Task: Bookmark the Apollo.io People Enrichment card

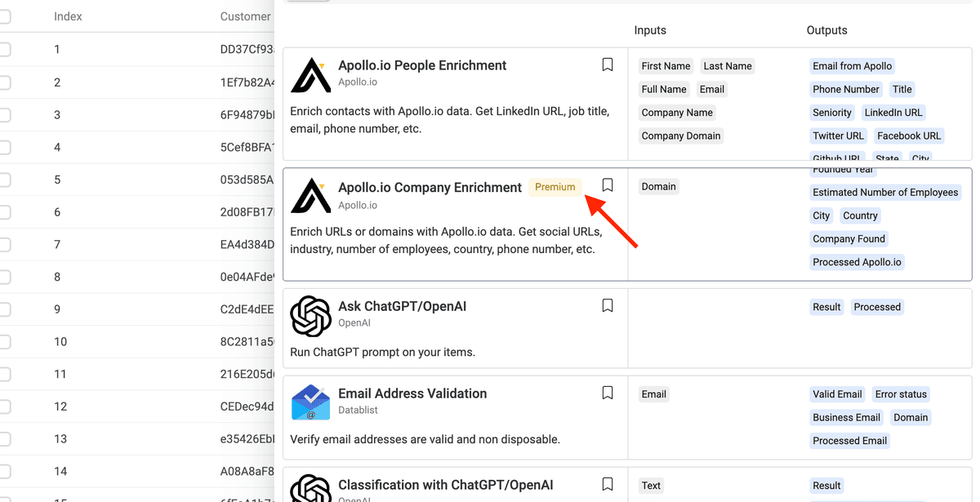Action: click(608, 64)
